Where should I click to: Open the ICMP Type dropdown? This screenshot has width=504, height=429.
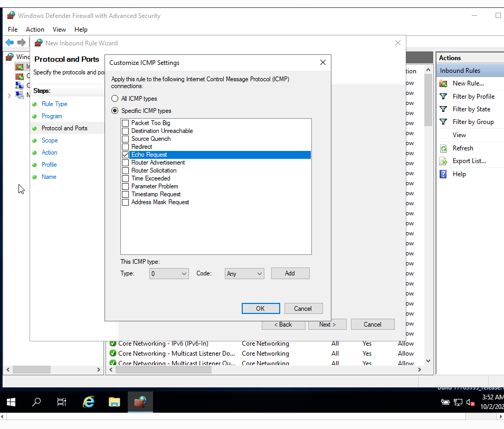click(169, 274)
